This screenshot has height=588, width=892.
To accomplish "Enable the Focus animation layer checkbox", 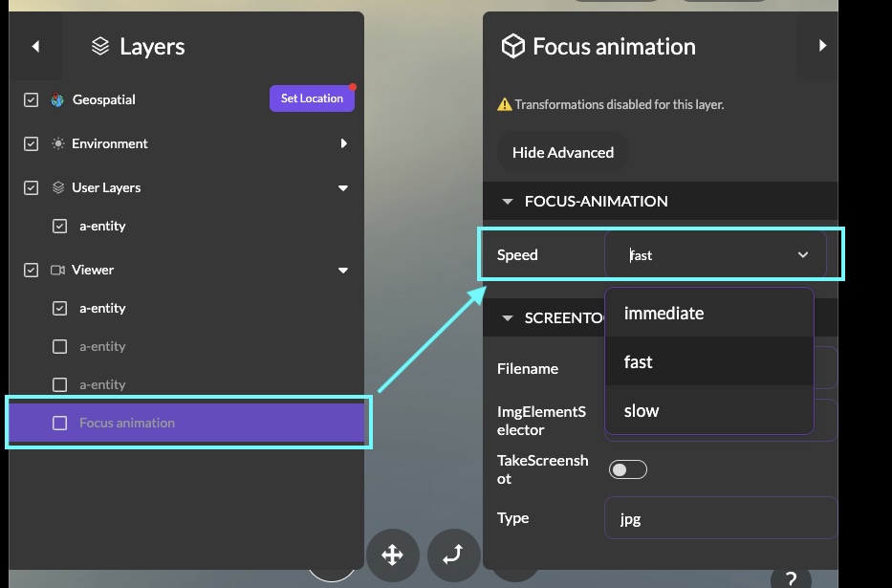I will click(59, 423).
